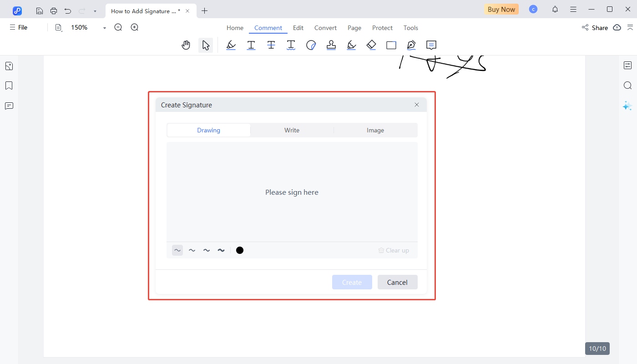
Task: Open the Stamp tool
Action: pyautogui.click(x=331, y=45)
